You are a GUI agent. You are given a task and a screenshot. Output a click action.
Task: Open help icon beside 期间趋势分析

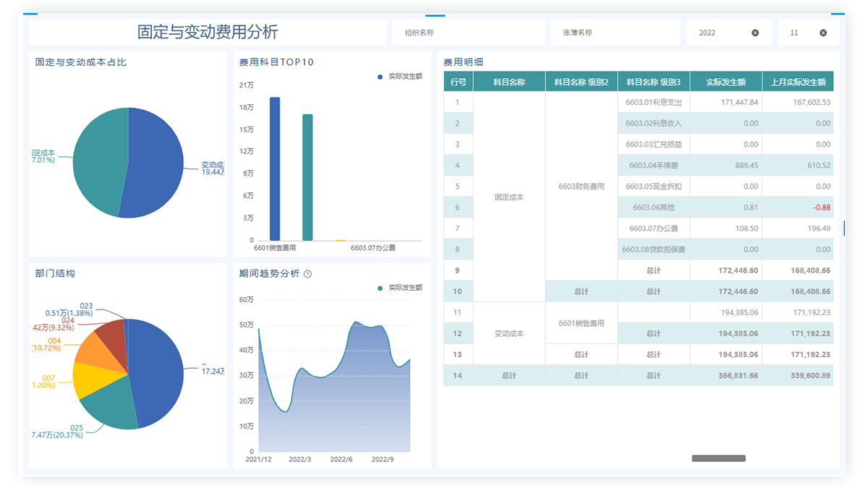click(x=308, y=274)
